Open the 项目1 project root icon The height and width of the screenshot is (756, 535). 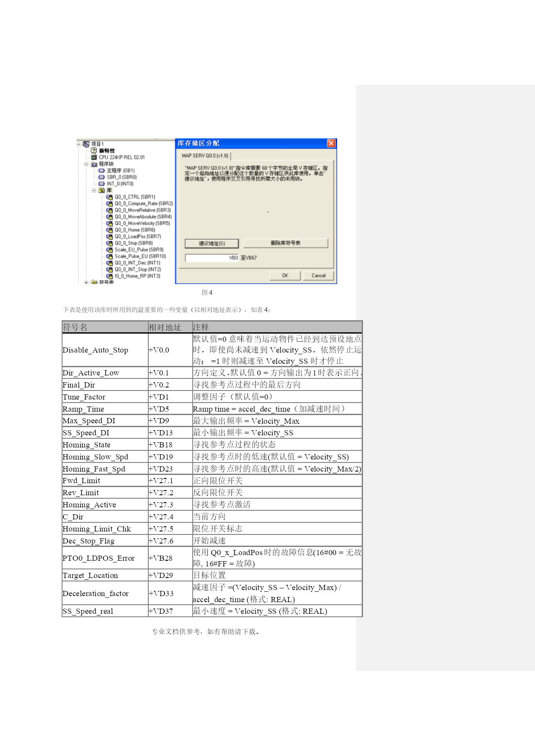[86, 144]
